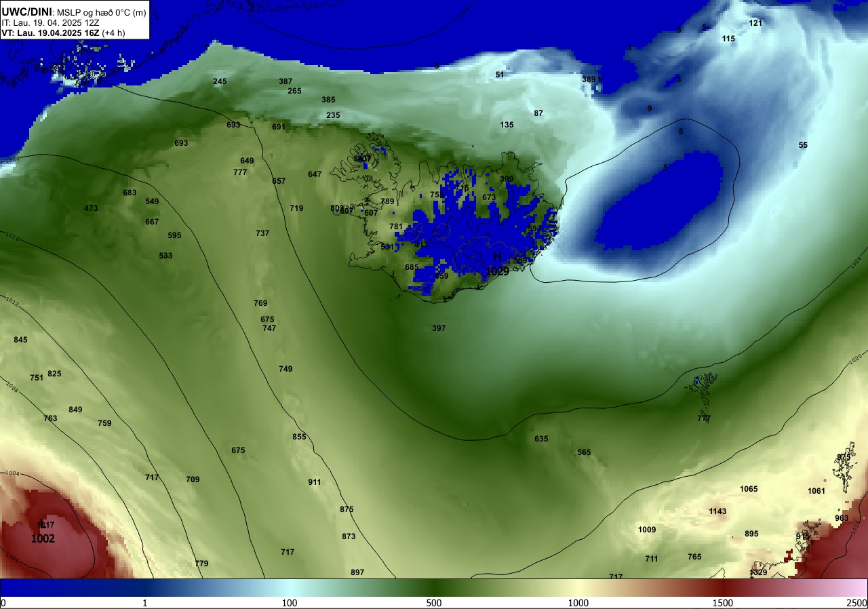868x609 pixels.
Task: Click the map value 1061
Action: [816, 491]
